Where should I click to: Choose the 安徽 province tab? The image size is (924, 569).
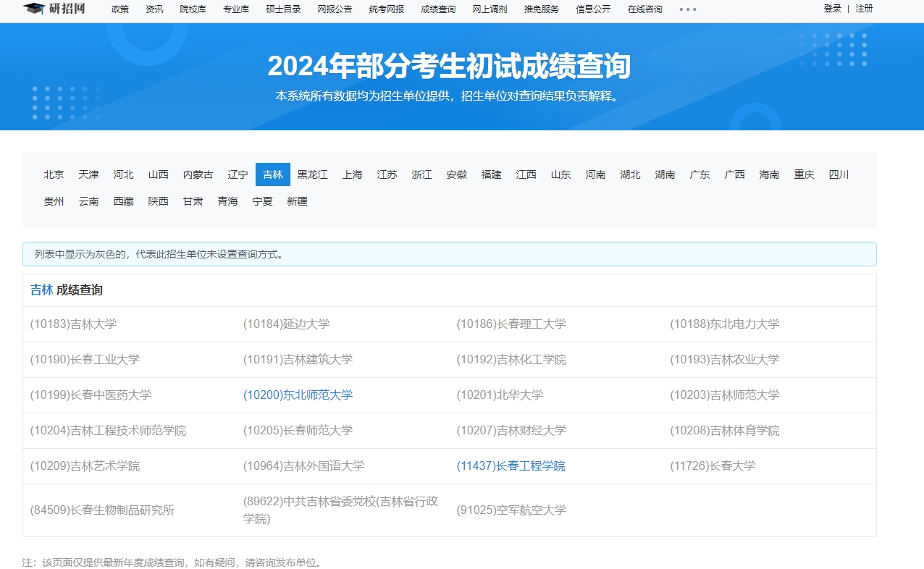[457, 174]
